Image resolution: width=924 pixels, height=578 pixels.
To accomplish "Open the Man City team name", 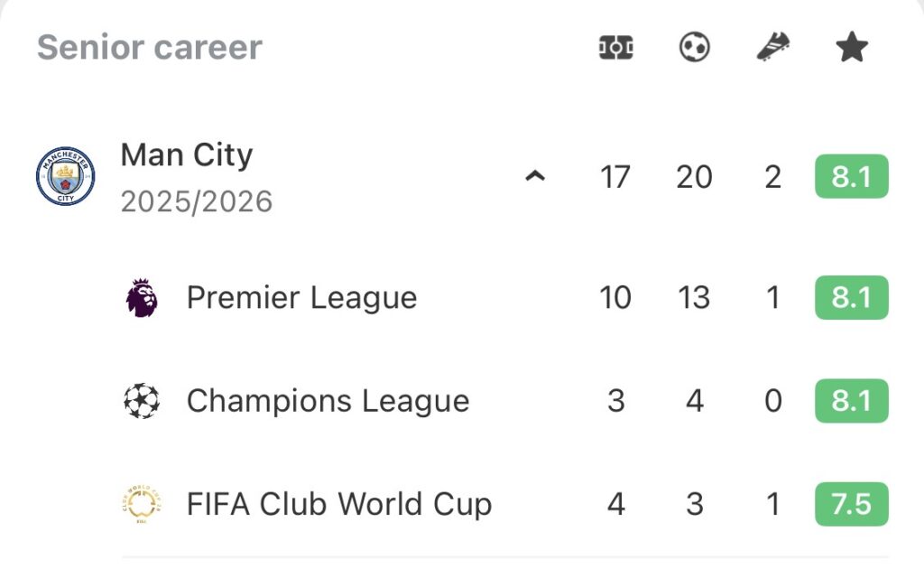I will pyautogui.click(x=187, y=155).
